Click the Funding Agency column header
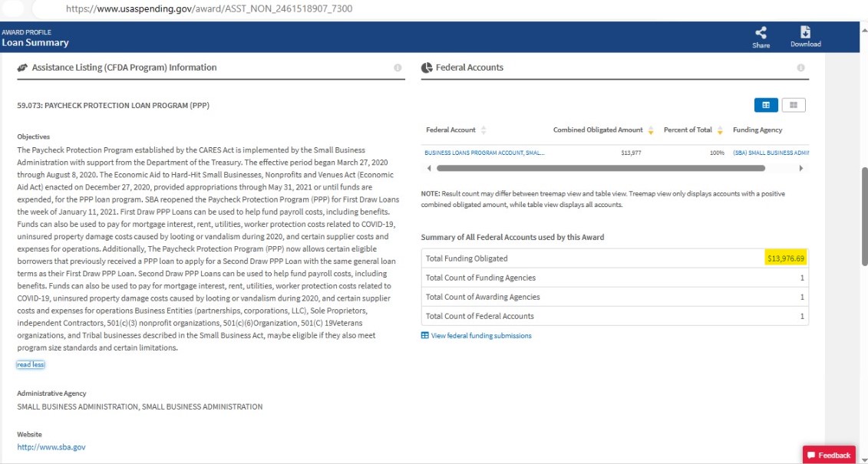This screenshot has height=464, width=868. coord(757,130)
